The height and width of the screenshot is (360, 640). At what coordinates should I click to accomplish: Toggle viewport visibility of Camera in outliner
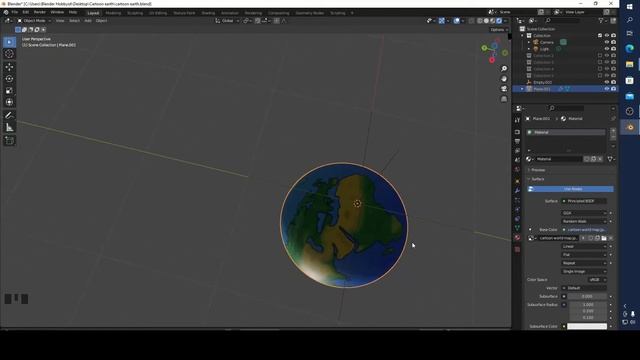(607, 42)
